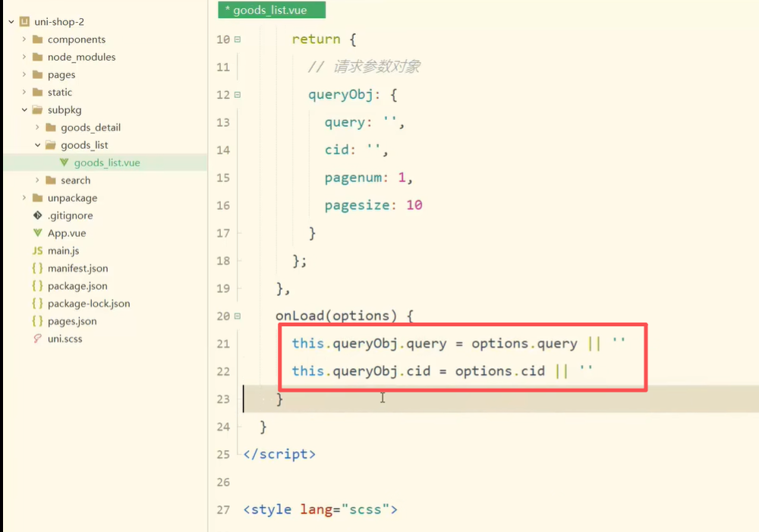Click the 请求参数对象 comment line
Image resolution: width=759 pixels, height=532 pixels.
[x=364, y=66]
